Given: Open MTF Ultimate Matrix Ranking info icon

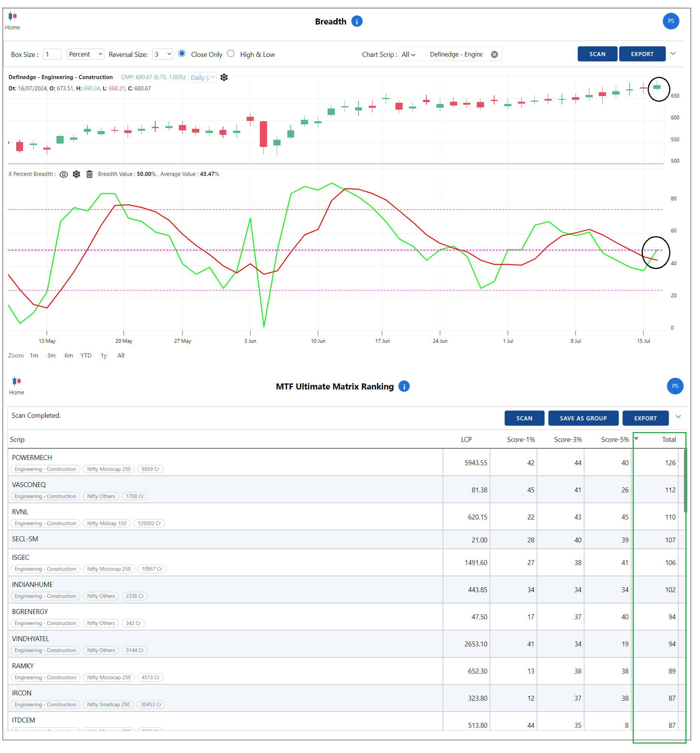Looking at the screenshot, I should pyautogui.click(x=404, y=386).
